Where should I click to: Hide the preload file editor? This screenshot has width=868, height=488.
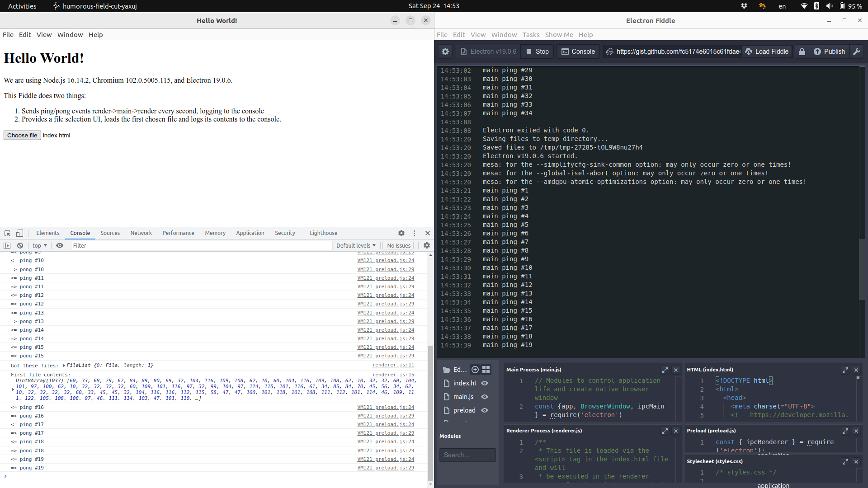[x=485, y=410]
